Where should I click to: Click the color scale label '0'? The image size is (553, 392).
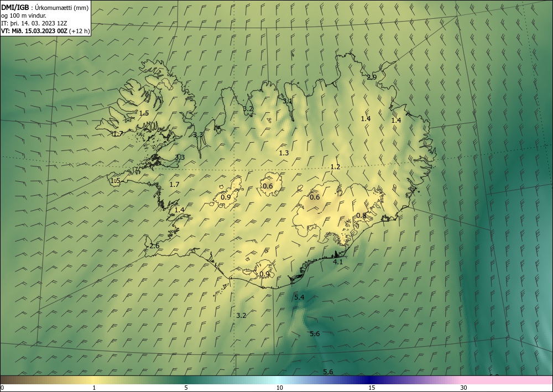coord(2,388)
